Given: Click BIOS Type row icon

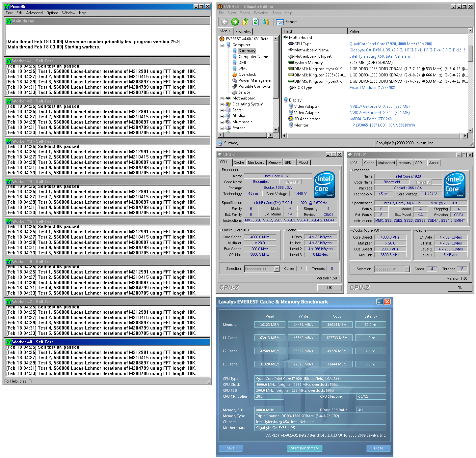Looking at the screenshot, I should [291, 88].
